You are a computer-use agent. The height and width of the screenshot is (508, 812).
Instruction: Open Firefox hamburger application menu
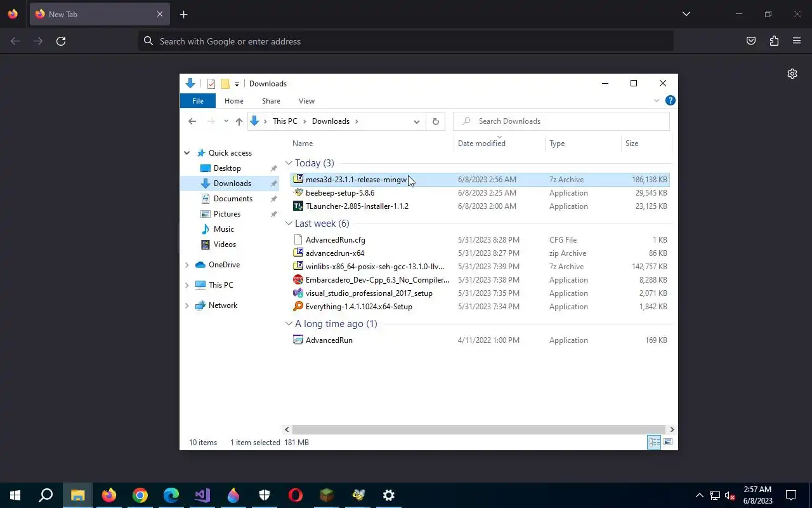(797, 41)
